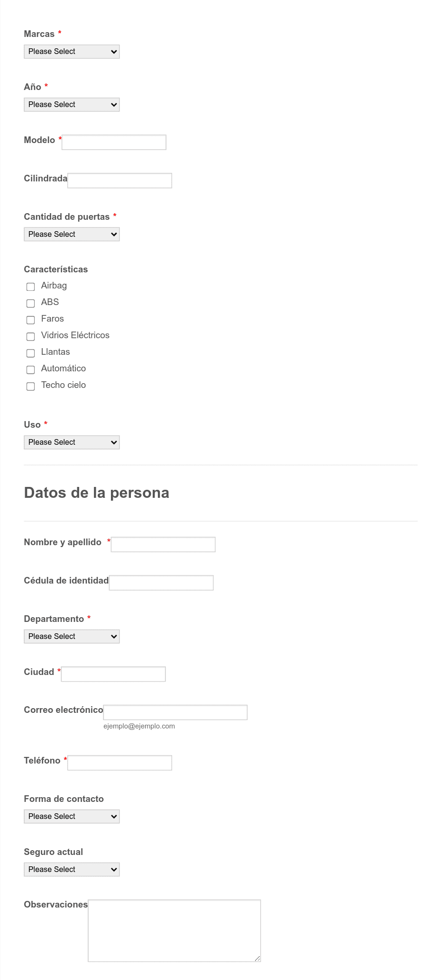Select the Uso dropdown
Image resolution: width=441 pixels, height=980 pixels.
[x=72, y=442]
